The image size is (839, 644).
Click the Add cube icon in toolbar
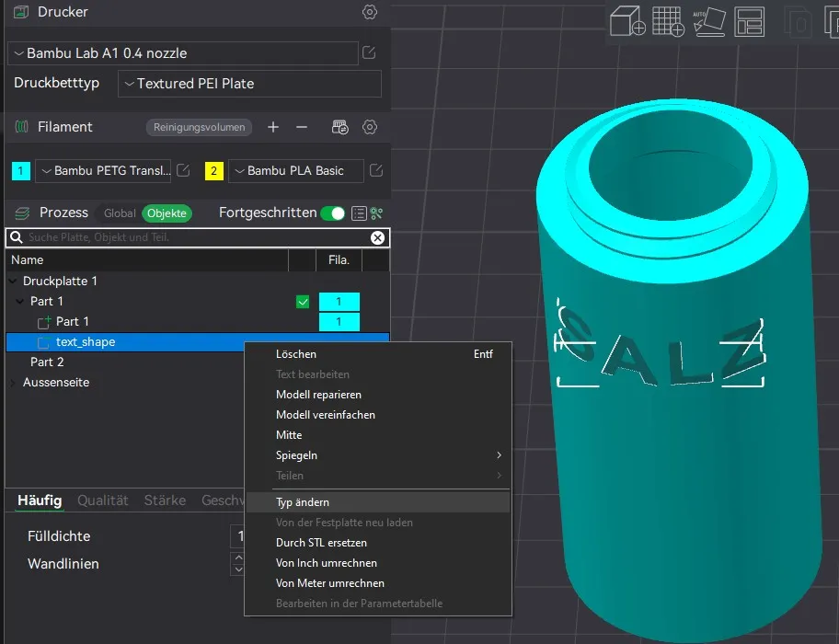627,21
